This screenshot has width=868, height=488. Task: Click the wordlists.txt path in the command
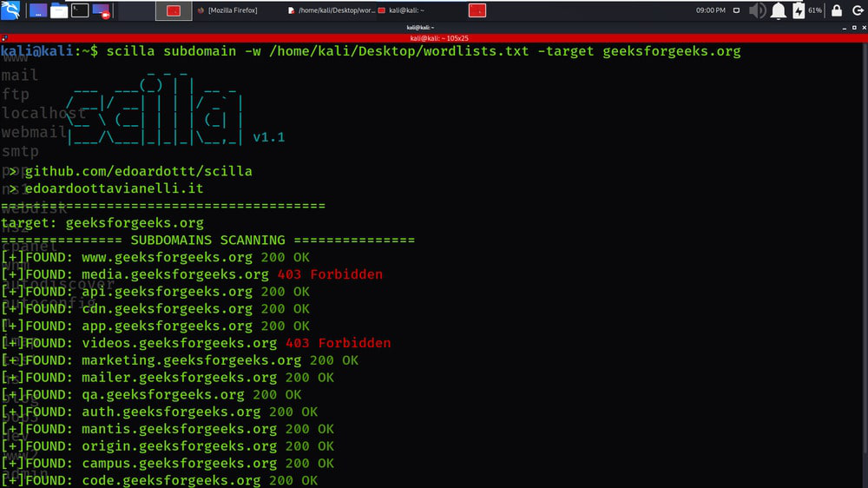(x=398, y=51)
